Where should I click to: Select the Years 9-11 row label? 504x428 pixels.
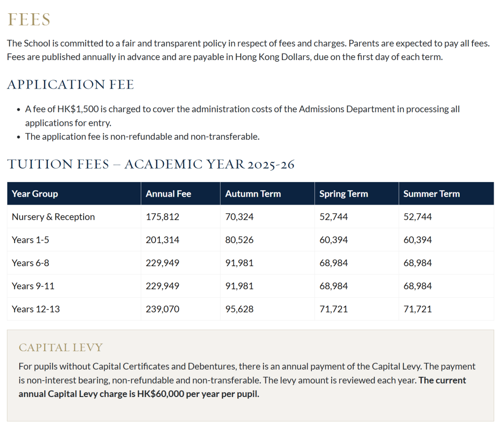point(33,286)
